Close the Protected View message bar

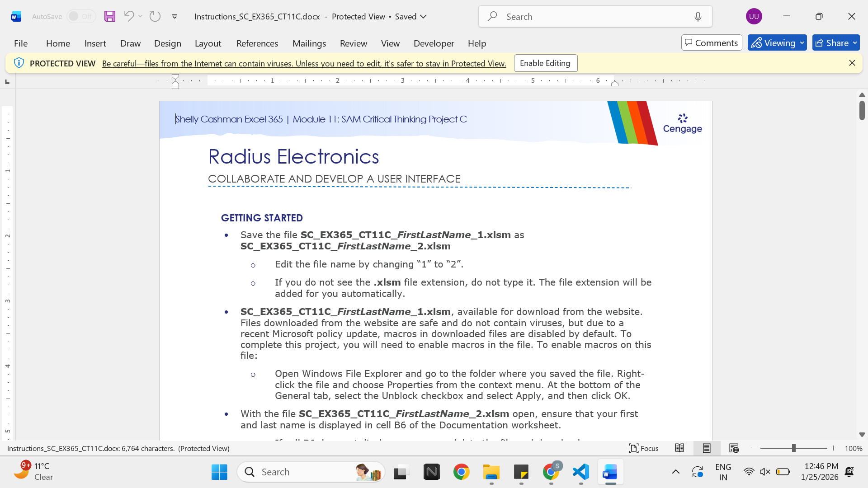pyautogui.click(x=852, y=63)
